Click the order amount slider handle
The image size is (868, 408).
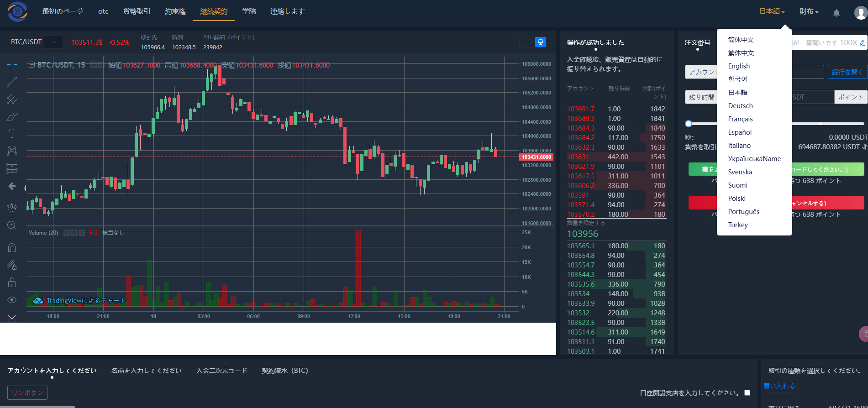(689, 124)
